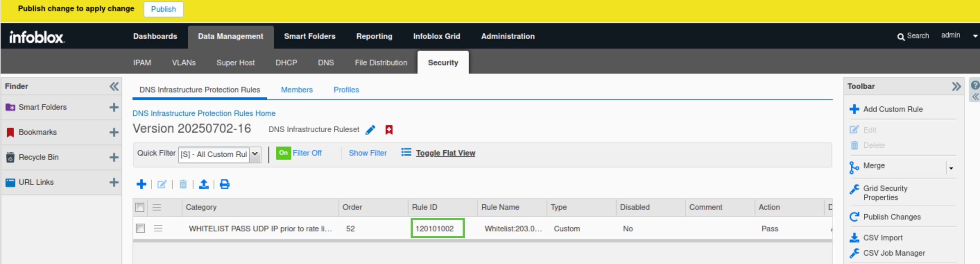
Task: Switch to the DNS sub-tab
Action: (326, 63)
